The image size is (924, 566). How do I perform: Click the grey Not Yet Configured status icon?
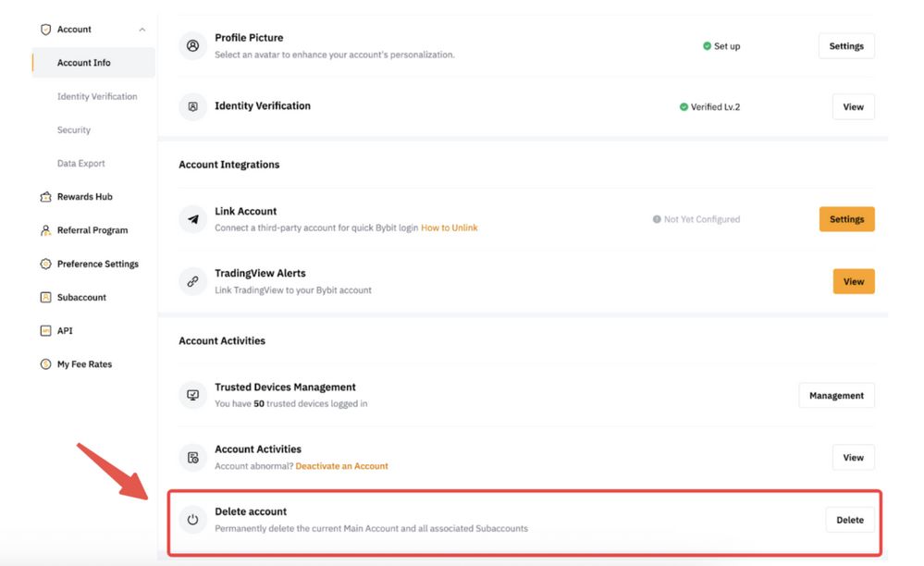click(x=657, y=219)
